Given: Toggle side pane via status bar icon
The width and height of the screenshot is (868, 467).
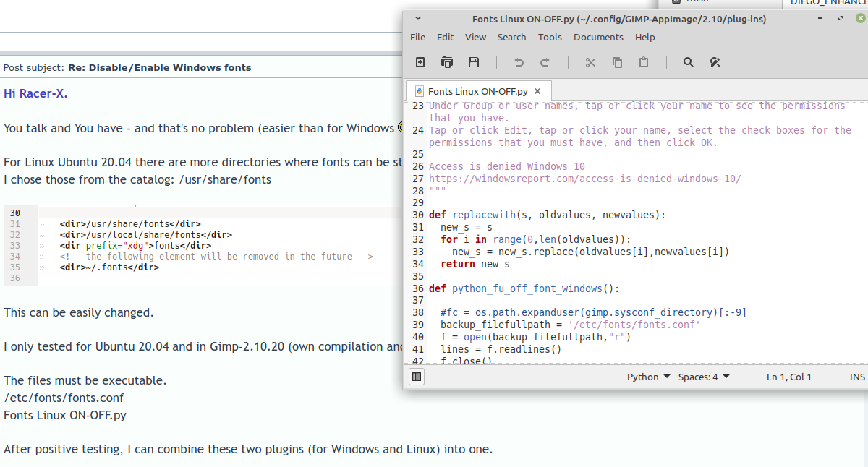Looking at the screenshot, I should pyautogui.click(x=417, y=377).
